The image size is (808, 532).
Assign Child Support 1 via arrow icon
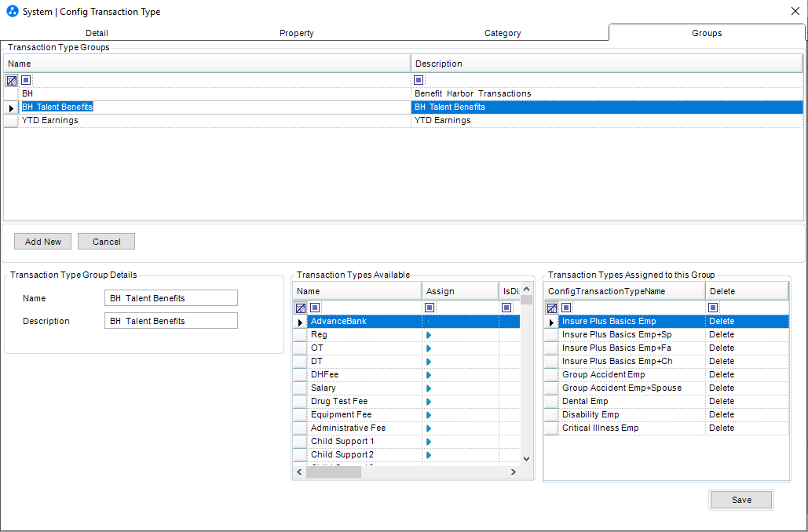point(429,442)
